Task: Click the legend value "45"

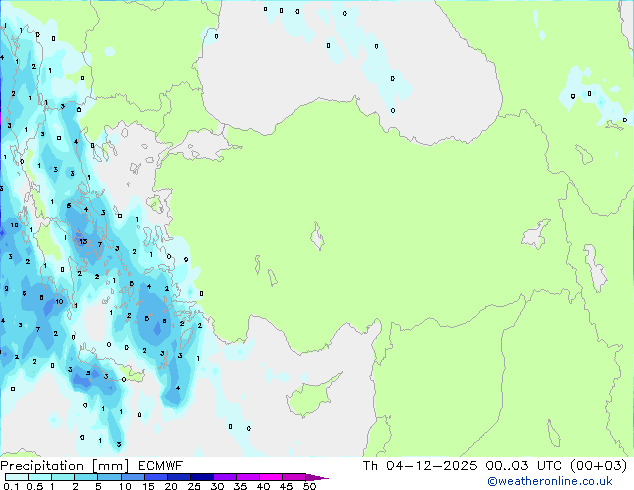Action: 286,486
